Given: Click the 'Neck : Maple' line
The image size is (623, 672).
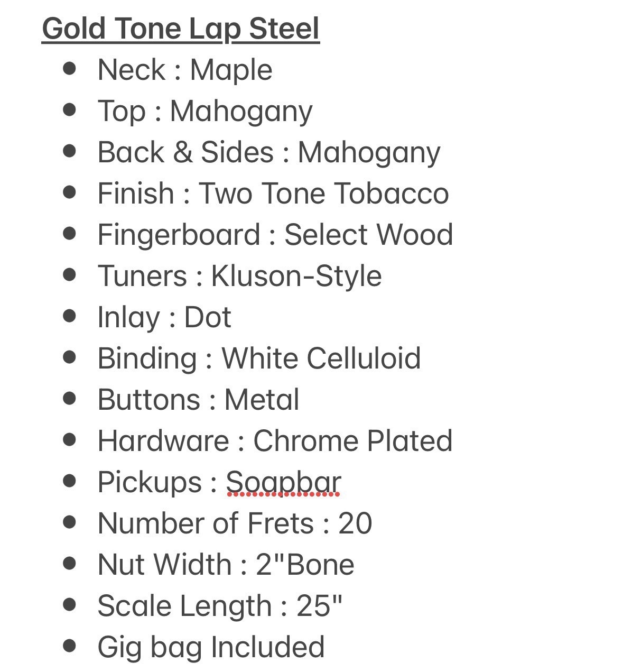Looking at the screenshot, I should pos(185,70).
